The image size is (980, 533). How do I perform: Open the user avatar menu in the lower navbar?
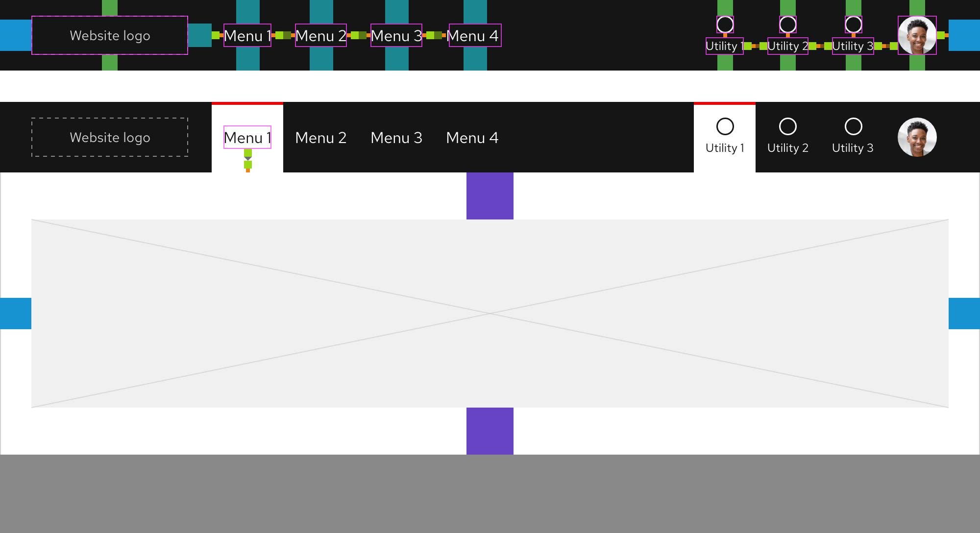click(x=918, y=137)
